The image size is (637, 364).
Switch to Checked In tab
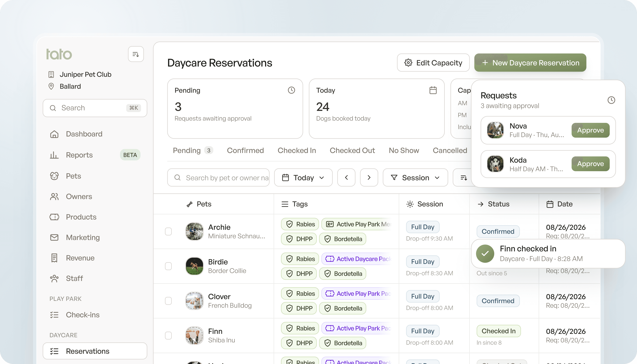[x=297, y=150]
